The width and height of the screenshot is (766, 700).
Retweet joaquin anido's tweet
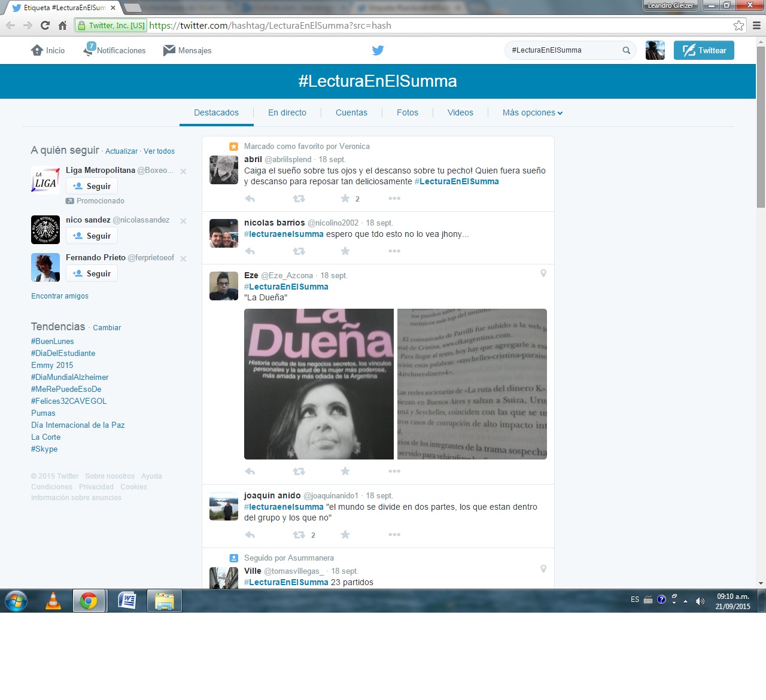click(299, 535)
